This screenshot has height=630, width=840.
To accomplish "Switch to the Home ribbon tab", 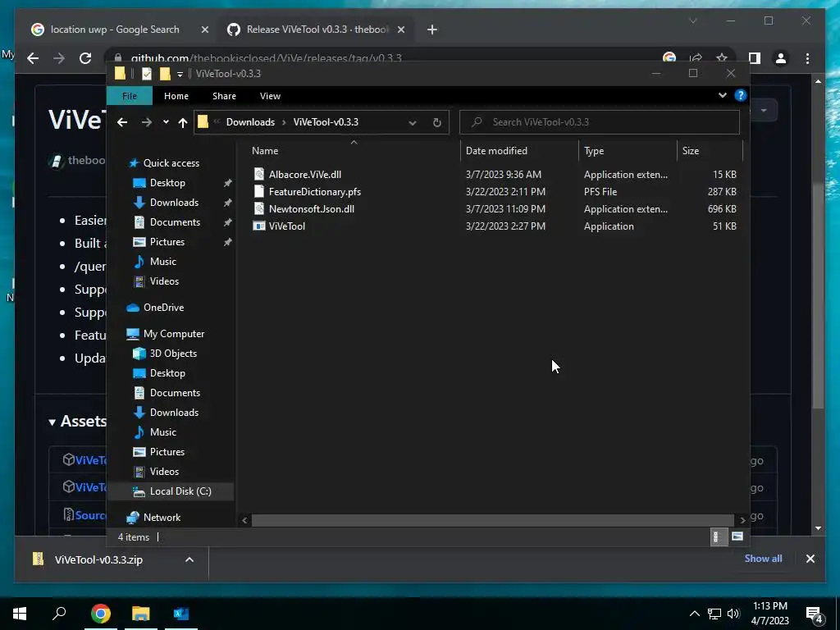I will point(176,96).
